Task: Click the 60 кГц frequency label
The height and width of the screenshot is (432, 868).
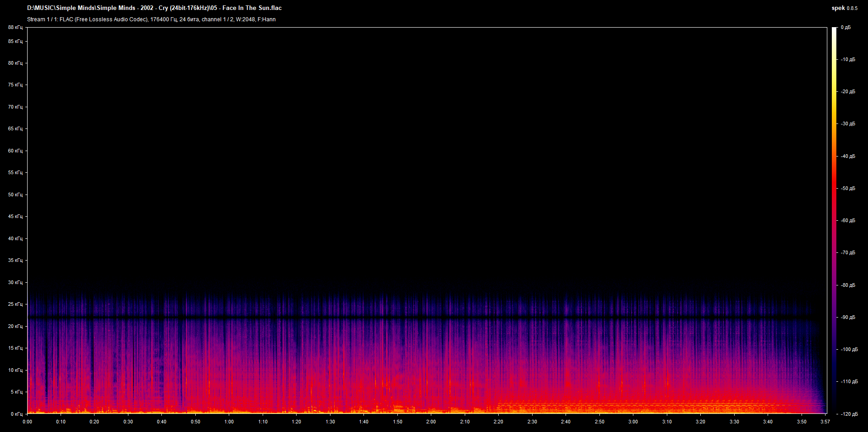Action: click(15, 151)
